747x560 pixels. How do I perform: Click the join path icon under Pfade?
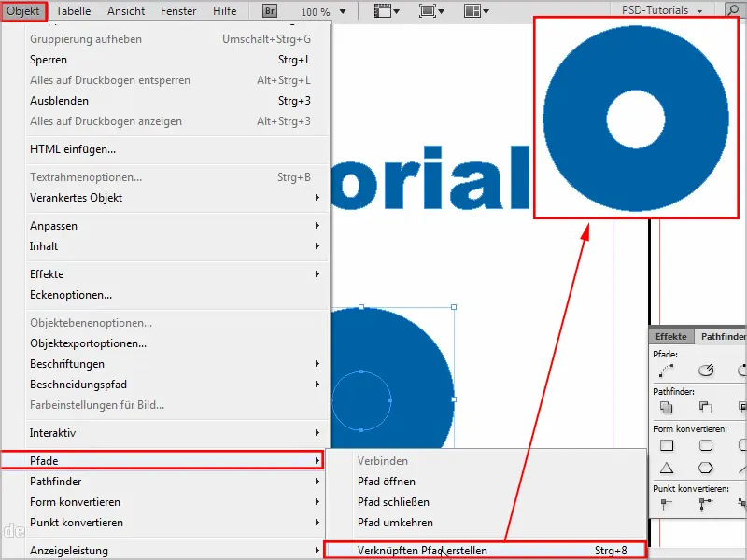[x=667, y=370]
